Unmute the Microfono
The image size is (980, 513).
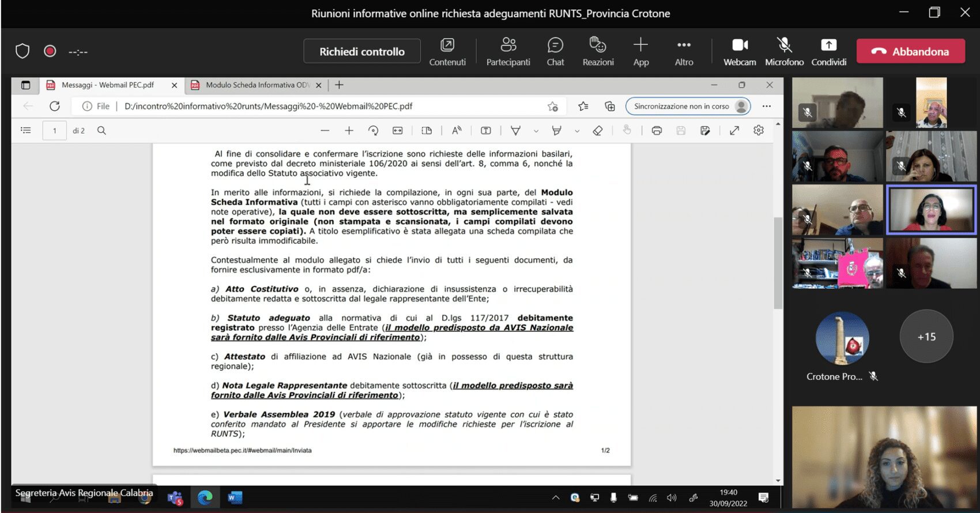pyautogui.click(x=784, y=52)
